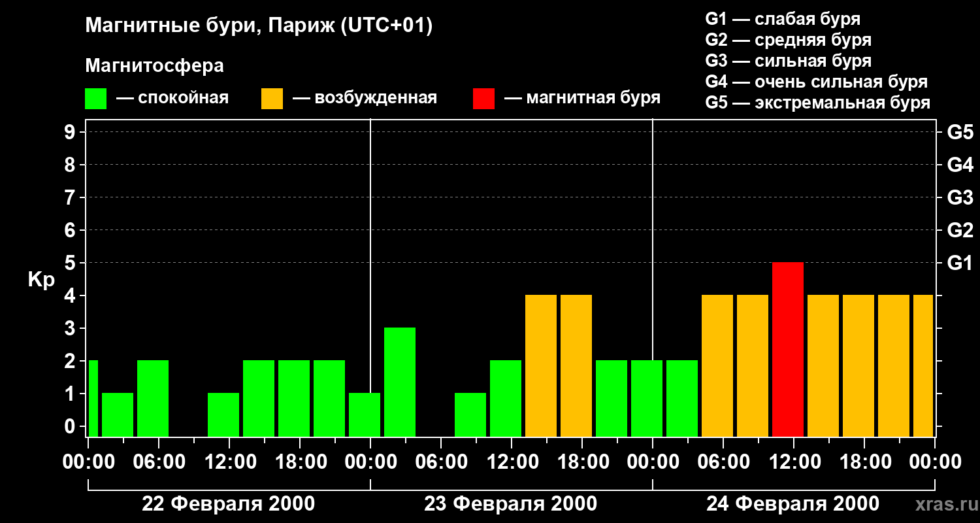The image size is (980, 523).
Task: Click the 'G3' label on right axis
Action: tap(960, 197)
